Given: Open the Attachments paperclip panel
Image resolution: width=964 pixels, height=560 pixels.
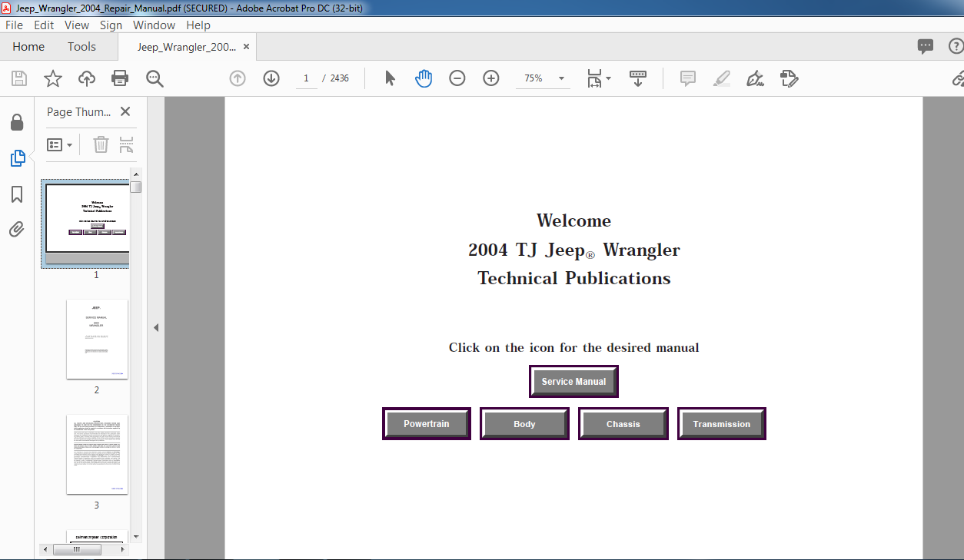Looking at the screenshot, I should click(x=17, y=229).
